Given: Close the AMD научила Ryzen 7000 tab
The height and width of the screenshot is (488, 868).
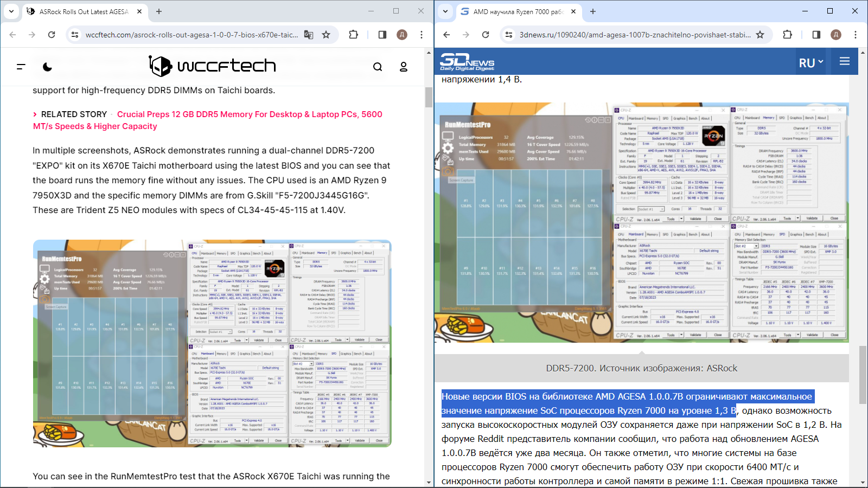Looking at the screenshot, I should (x=573, y=11).
